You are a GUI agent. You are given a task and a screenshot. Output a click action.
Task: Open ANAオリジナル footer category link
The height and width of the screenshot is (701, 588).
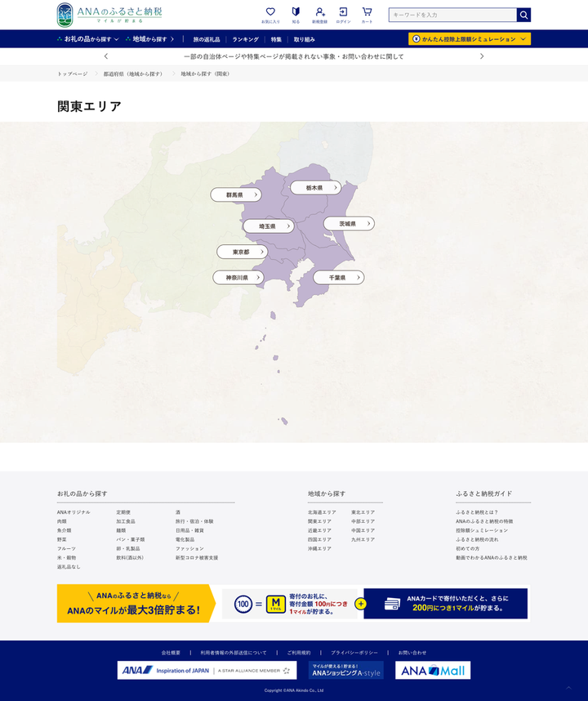73,512
